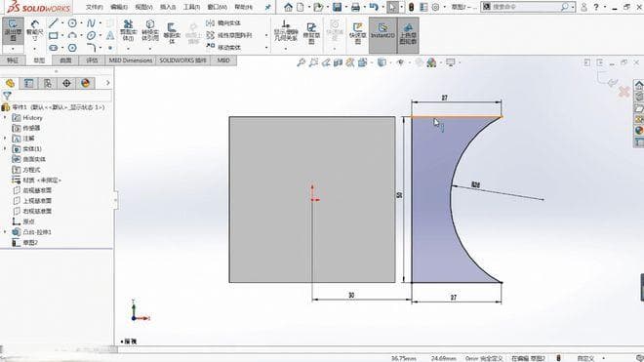This screenshot has height=362, width=644.
Task: Click the Save icon in the top toolbar
Action: pos(337,7)
